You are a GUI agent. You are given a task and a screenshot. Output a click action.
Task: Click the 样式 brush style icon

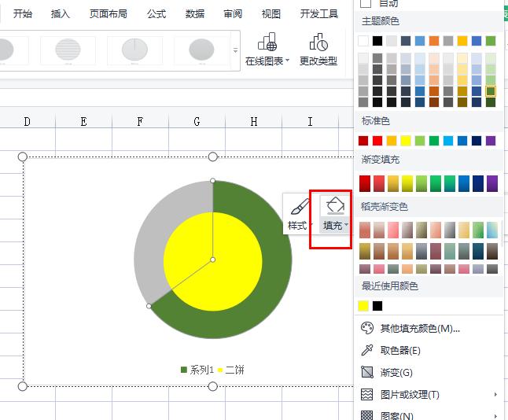tap(300, 206)
